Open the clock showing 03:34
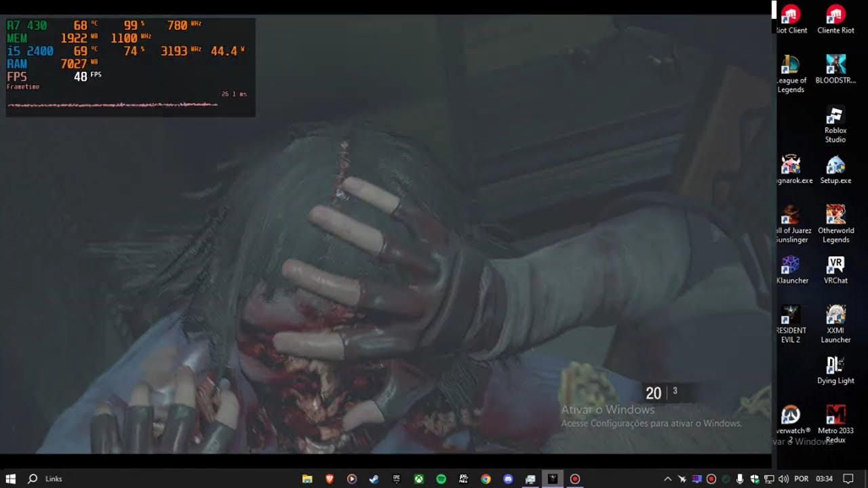Image resolution: width=868 pixels, height=488 pixels. click(x=824, y=479)
